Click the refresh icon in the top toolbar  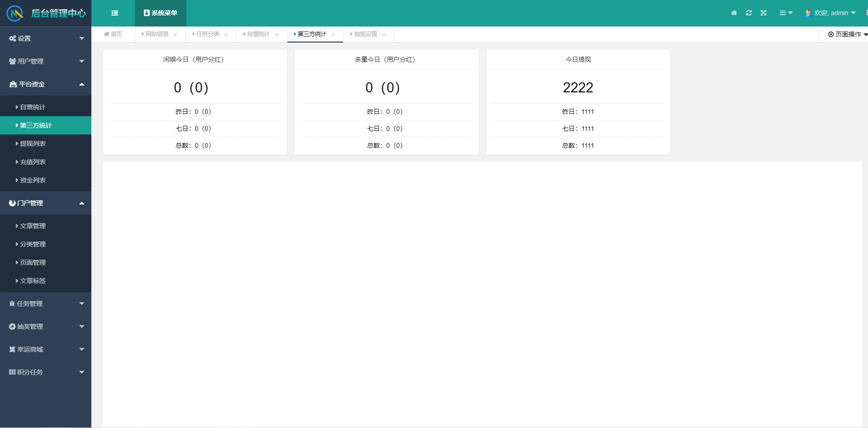pos(749,13)
